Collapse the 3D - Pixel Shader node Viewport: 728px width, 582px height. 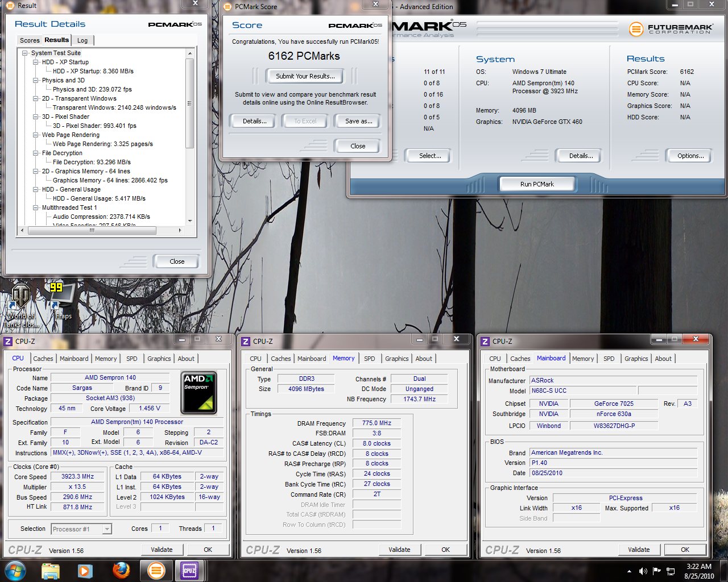pos(35,117)
